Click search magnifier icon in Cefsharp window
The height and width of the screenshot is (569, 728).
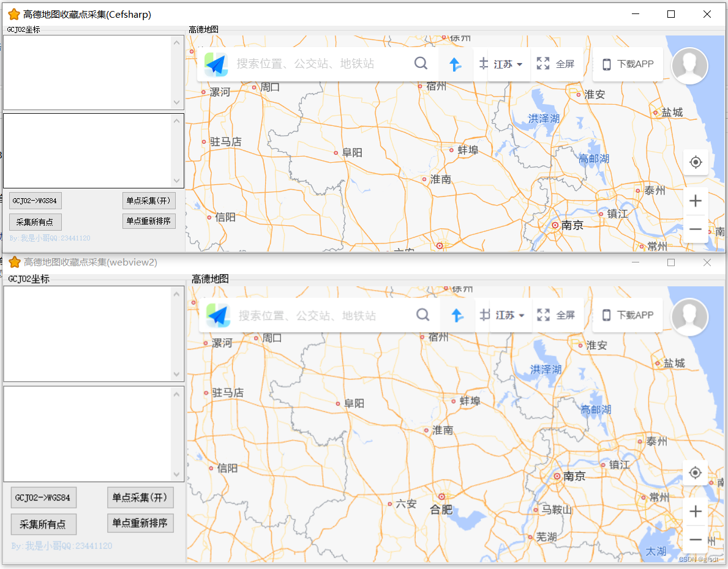tap(421, 63)
